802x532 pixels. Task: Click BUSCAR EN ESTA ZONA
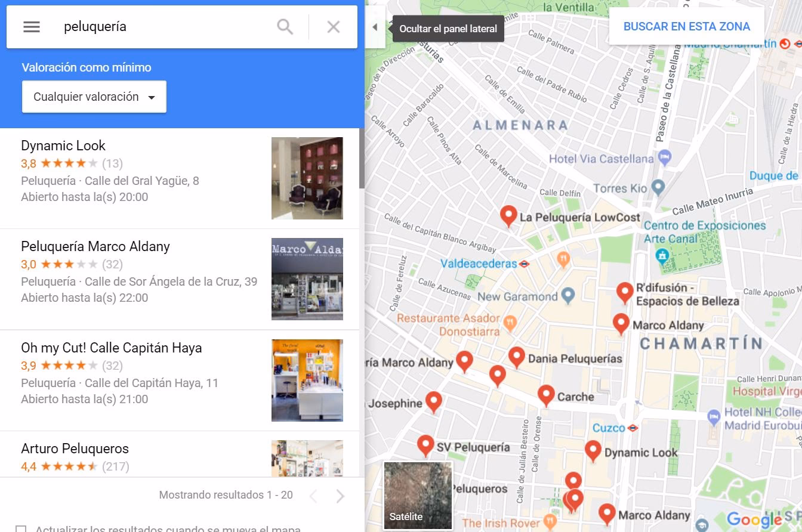coord(687,26)
